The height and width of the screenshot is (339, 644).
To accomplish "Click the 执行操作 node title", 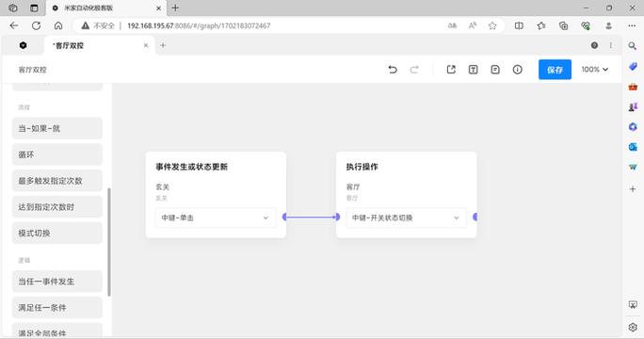I will pyautogui.click(x=362, y=167).
